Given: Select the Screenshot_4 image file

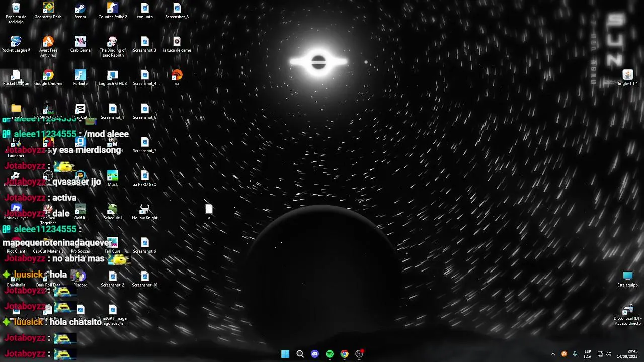Looking at the screenshot, I should [145, 78].
